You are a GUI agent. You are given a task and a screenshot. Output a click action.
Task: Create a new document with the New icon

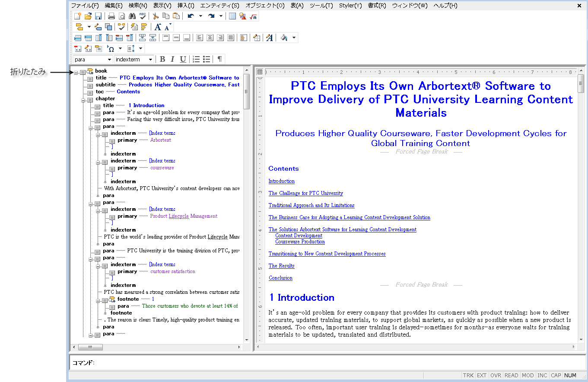point(77,16)
